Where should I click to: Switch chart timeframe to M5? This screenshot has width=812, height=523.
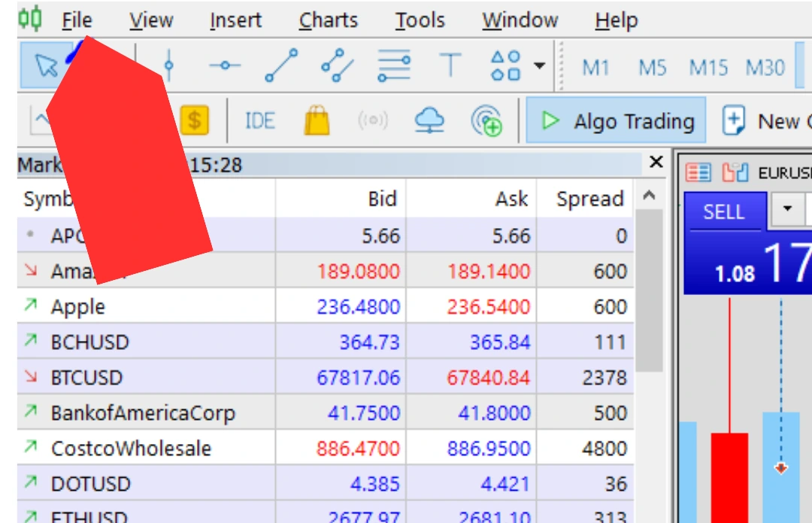pyautogui.click(x=652, y=68)
